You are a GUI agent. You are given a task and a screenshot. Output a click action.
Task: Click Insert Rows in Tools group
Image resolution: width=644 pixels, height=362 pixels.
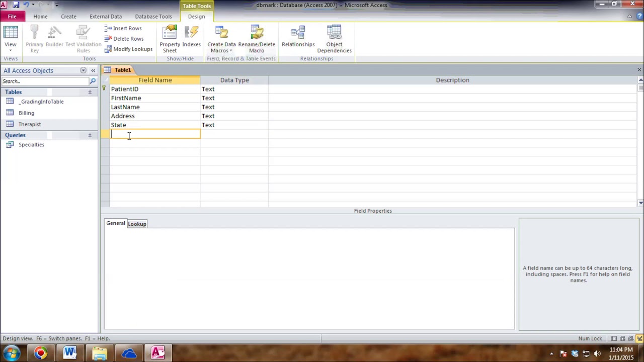[123, 28]
